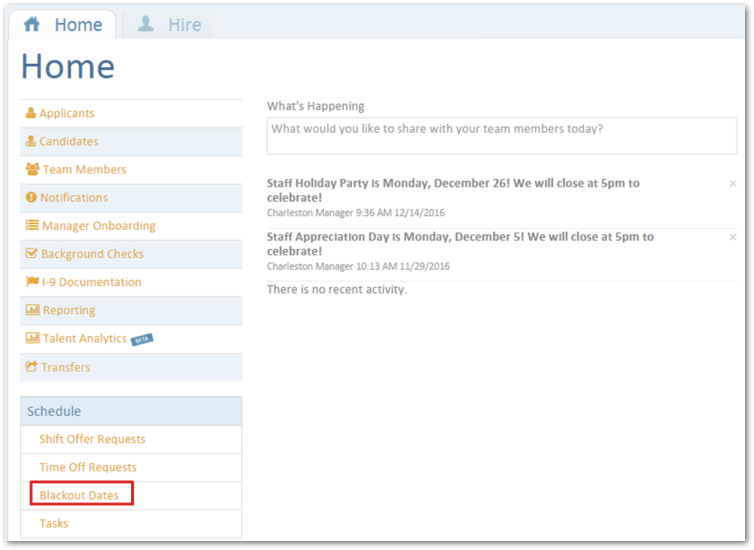This screenshot has height=550, width=754.
Task: Click the Manager Onboarding list icon
Action: (x=32, y=225)
